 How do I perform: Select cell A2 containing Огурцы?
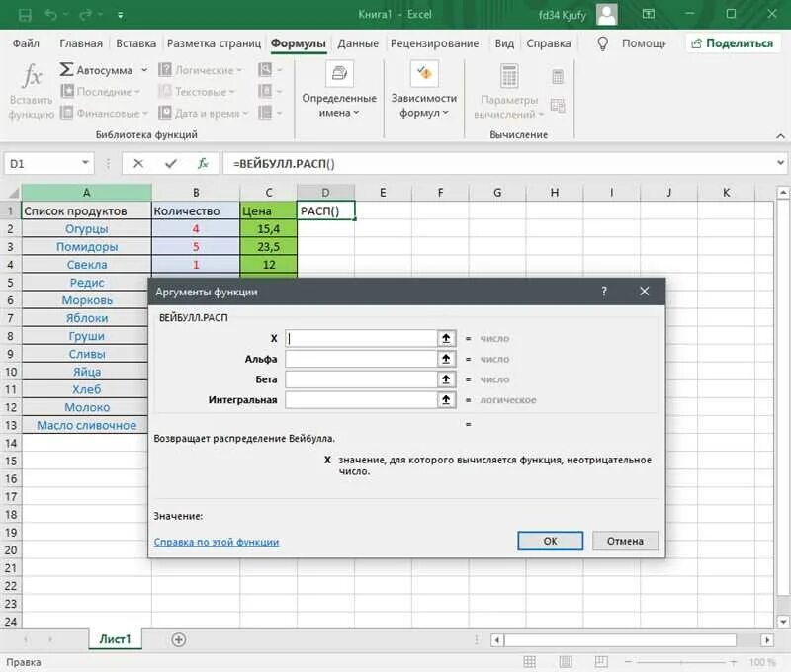(x=87, y=229)
